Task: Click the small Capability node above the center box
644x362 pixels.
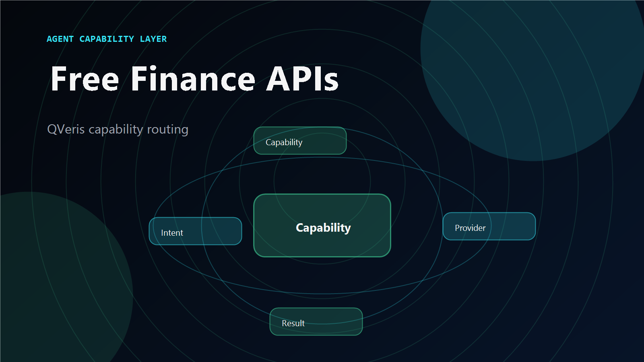Action: pyautogui.click(x=300, y=140)
